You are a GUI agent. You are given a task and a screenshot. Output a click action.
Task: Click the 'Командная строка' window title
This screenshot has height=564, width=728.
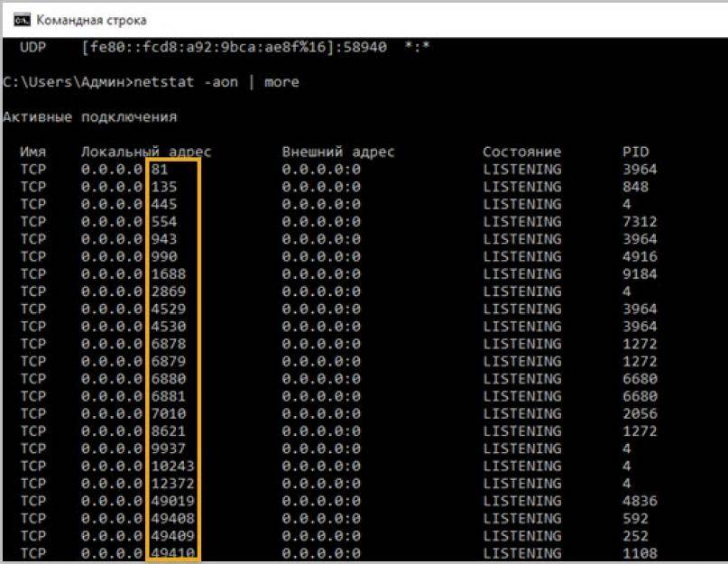tap(91, 21)
